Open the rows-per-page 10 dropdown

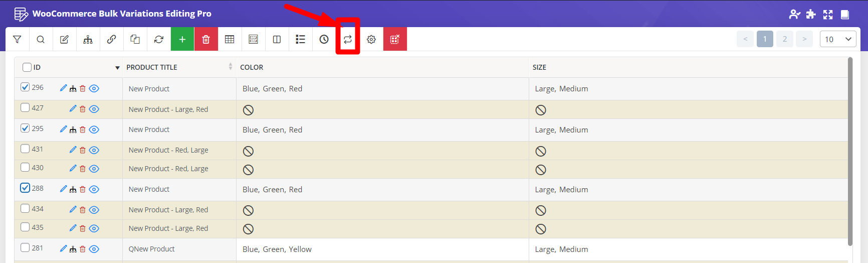pos(838,39)
